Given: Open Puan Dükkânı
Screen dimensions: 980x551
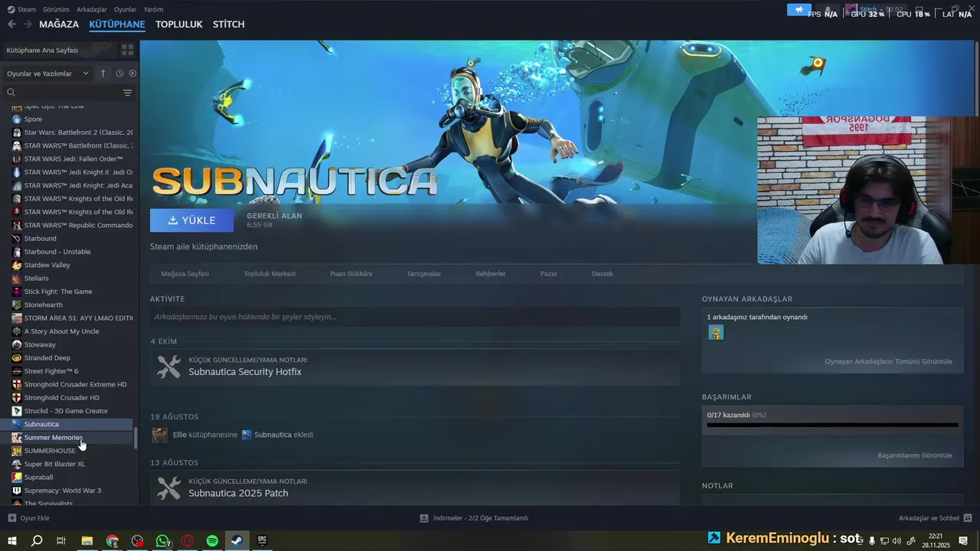Looking at the screenshot, I should click(351, 273).
